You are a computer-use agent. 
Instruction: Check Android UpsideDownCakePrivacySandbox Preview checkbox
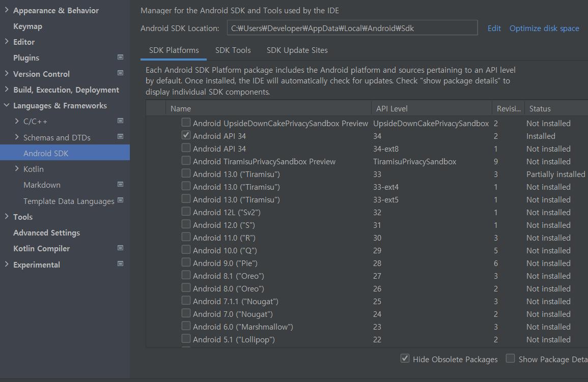coord(186,123)
